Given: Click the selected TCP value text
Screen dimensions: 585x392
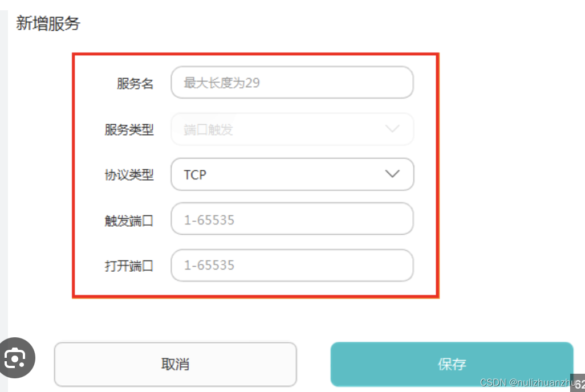Looking at the screenshot, I should click(195, 175).
